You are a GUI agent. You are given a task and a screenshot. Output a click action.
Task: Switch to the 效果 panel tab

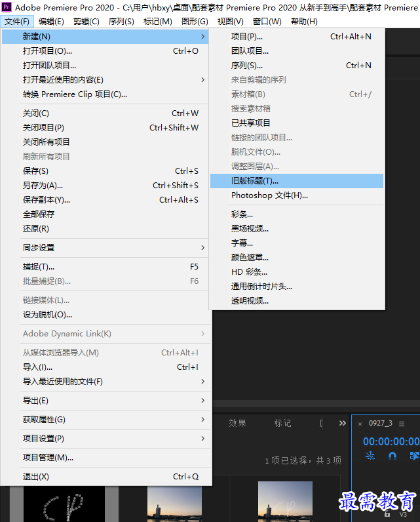coord(237,423)
